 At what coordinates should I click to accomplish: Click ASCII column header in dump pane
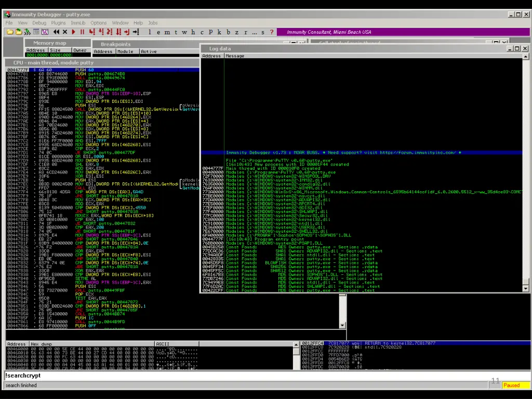[177, 344]
